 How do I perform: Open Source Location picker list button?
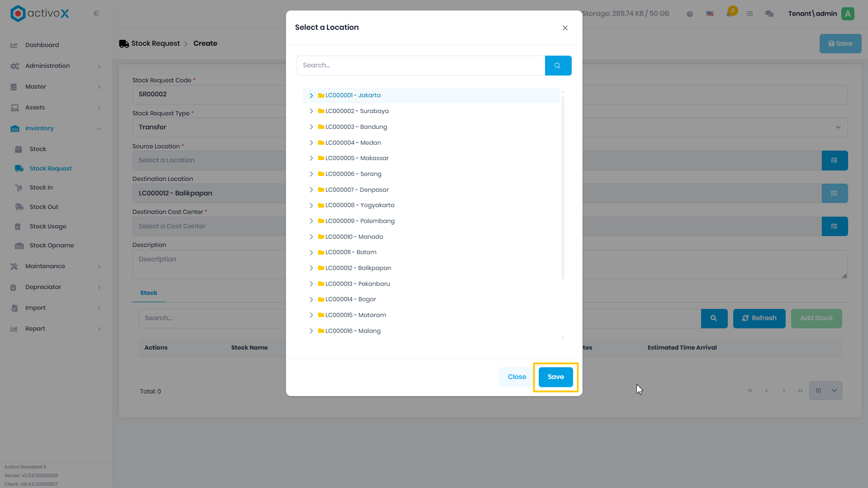(835, 161)
